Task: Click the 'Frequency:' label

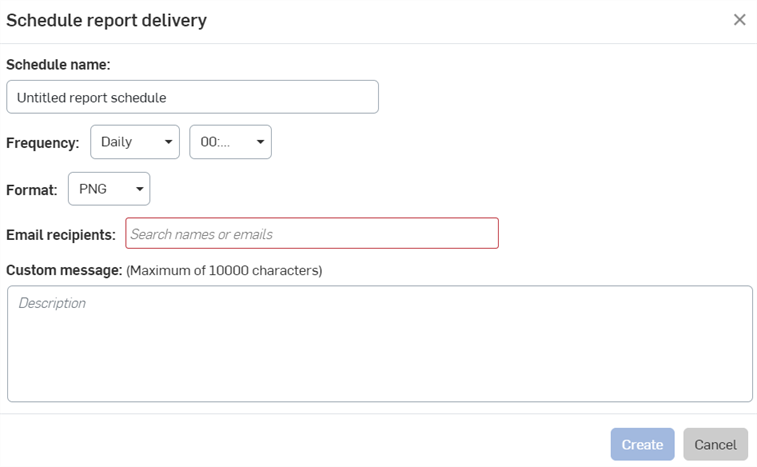Action: coord(42,143)
